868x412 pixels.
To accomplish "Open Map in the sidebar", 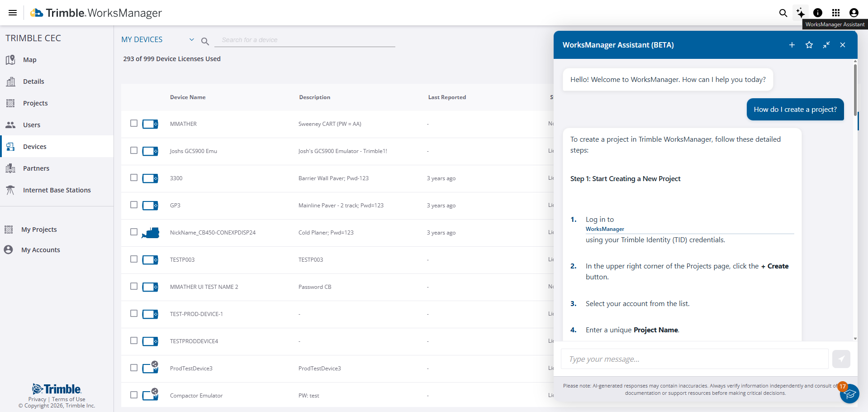I will [57, 60].
